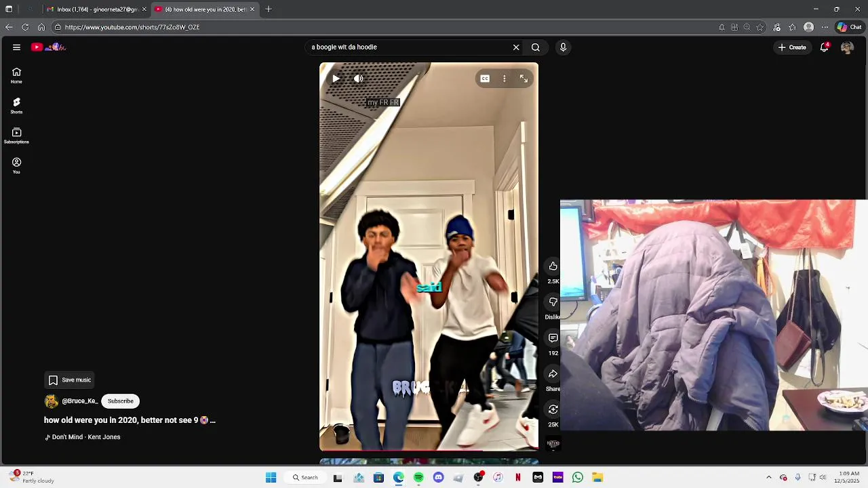Reload the current page
Image resolution: width=868 pixels, height=488 pixels.
(x=25, y=27)
